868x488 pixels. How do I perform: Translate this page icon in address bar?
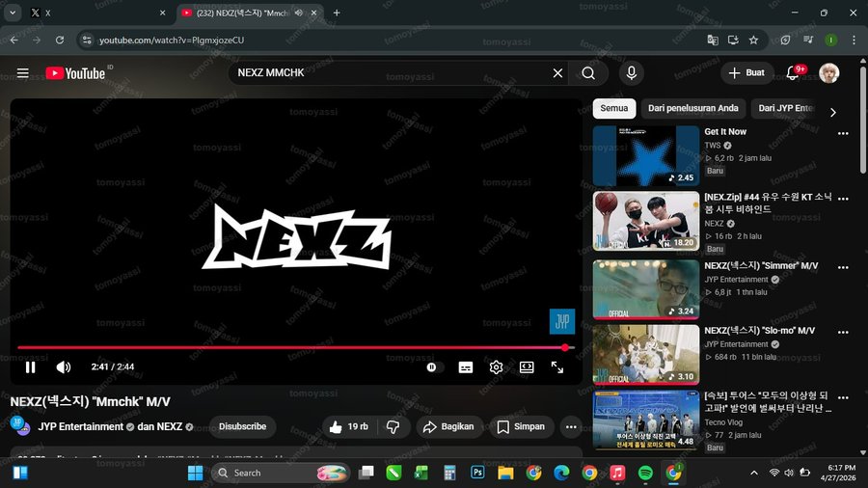tap(713, 40)
